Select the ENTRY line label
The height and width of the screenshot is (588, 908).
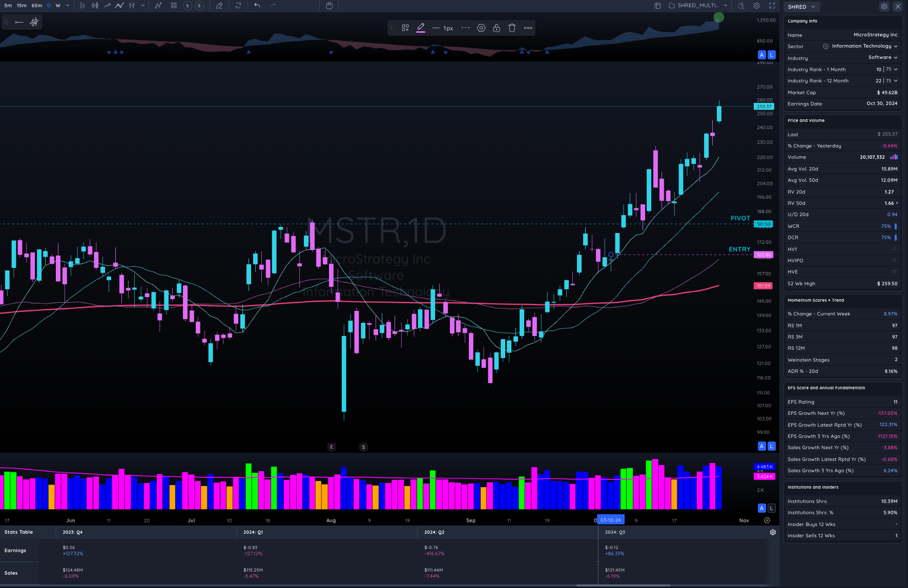pos(739,249)
